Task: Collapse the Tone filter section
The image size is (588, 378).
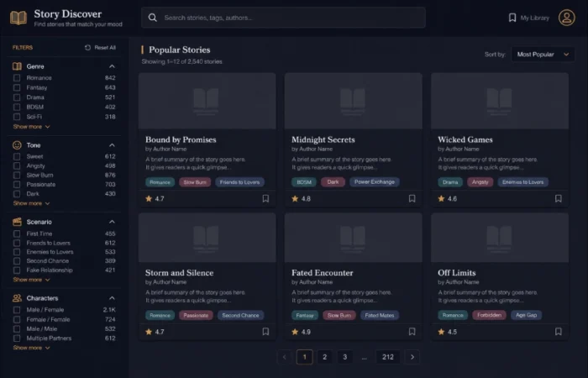Action: [112, 145]
